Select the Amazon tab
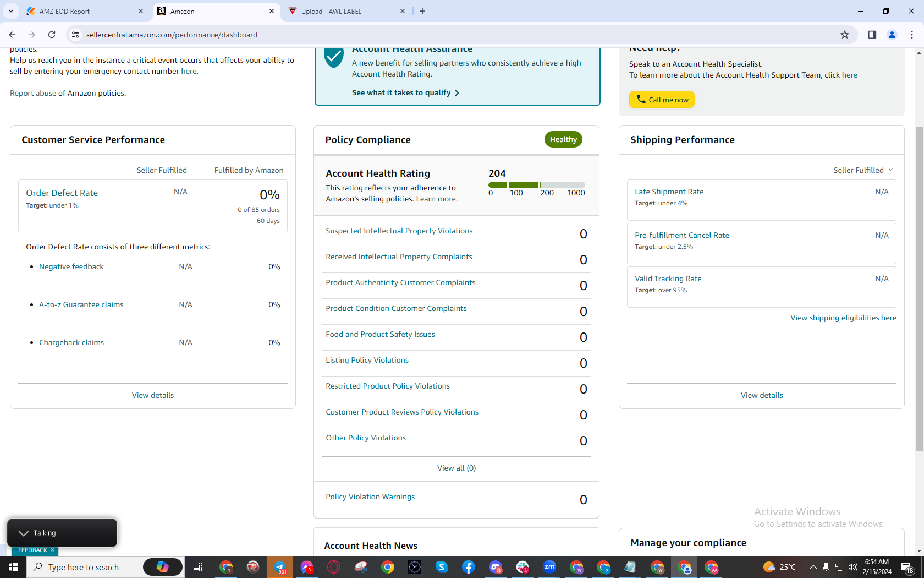The image size is (924, 578). (216, 11)
